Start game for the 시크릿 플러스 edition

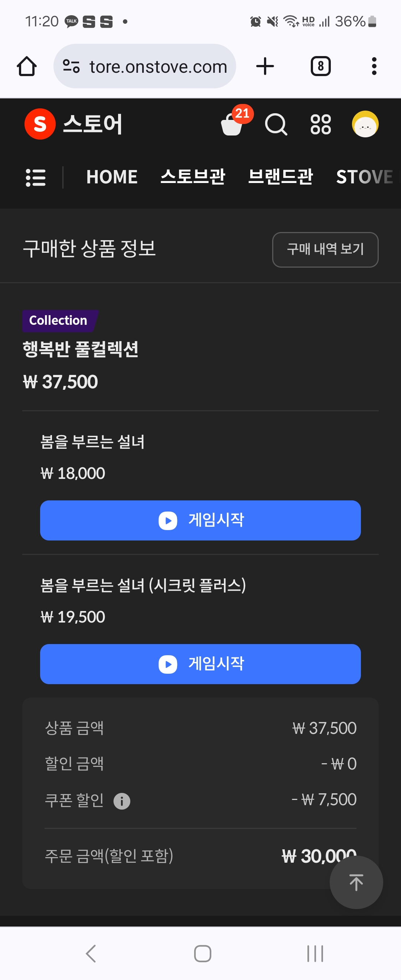(x=200, y=664)
